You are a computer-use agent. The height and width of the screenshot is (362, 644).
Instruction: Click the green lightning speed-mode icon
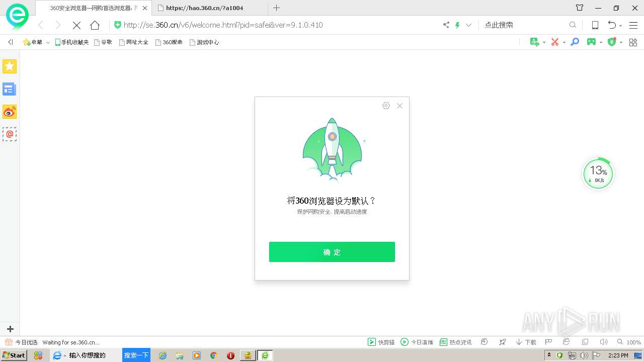point(457,25)
